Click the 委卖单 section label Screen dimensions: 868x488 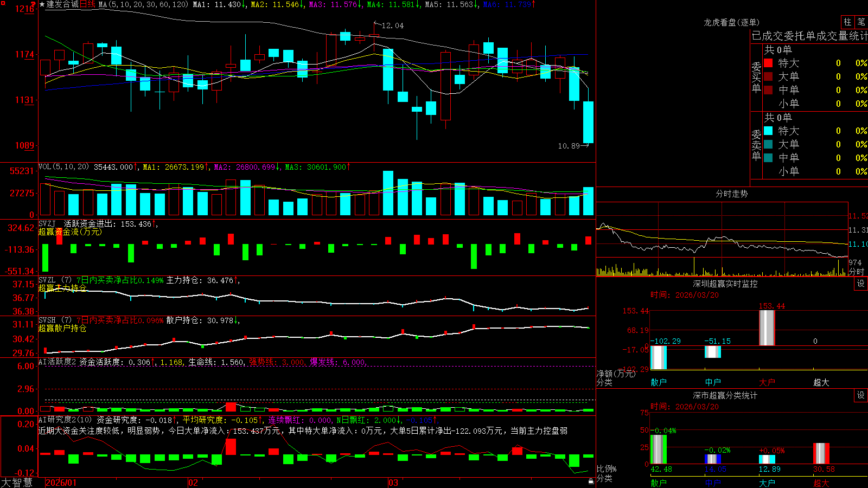756,145
